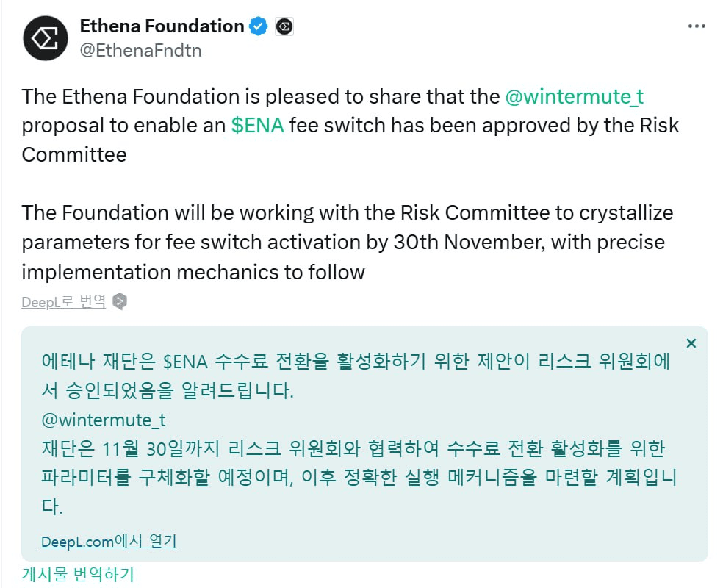Viewport: 723px width, 588px height.
Task: Click $ENA in the Korean translation
Action: coord(185,362)
